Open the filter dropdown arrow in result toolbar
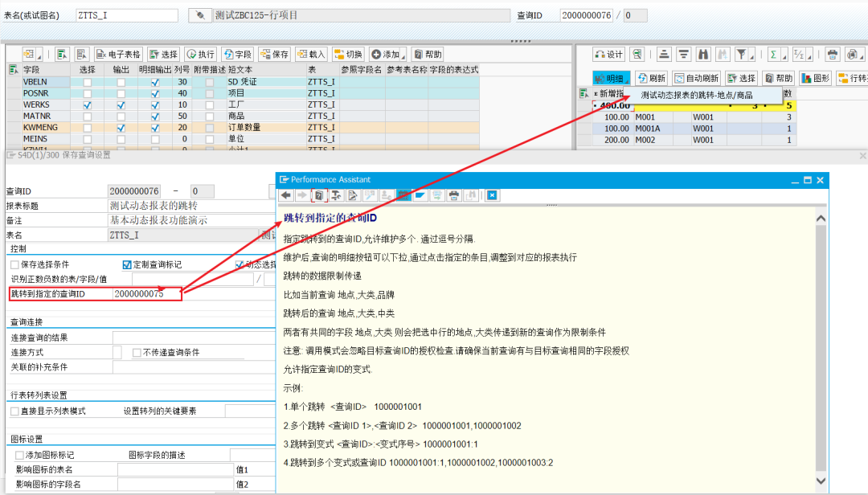Screen dimensions: 868x495 pos(751,56)
